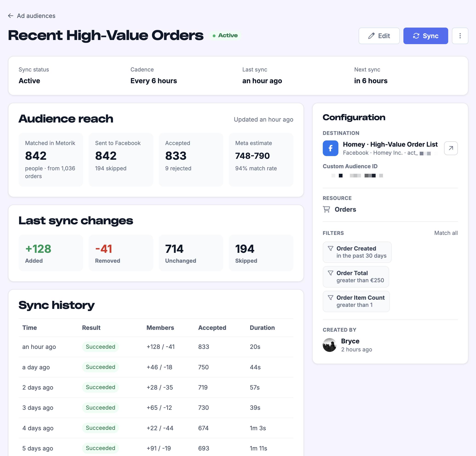Click Succeeded badge for 2 days ago
Image resolution: width=476 pixels, height=456 pixels.
tap(101, 387)
